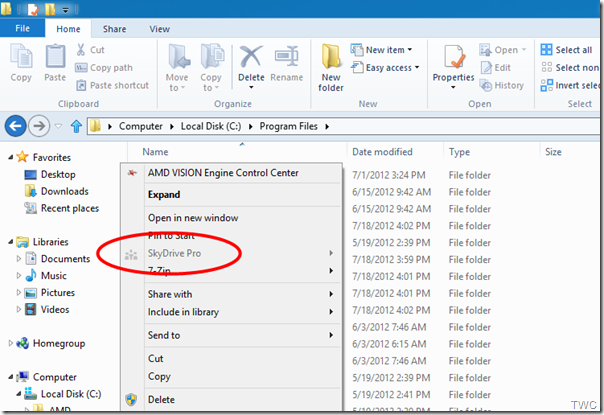The height and width of the screenshot is (415, 604).
Task: Select Local Disk (C:) in navigation tree
Action: pyautogui.click(x=63, y=394)
